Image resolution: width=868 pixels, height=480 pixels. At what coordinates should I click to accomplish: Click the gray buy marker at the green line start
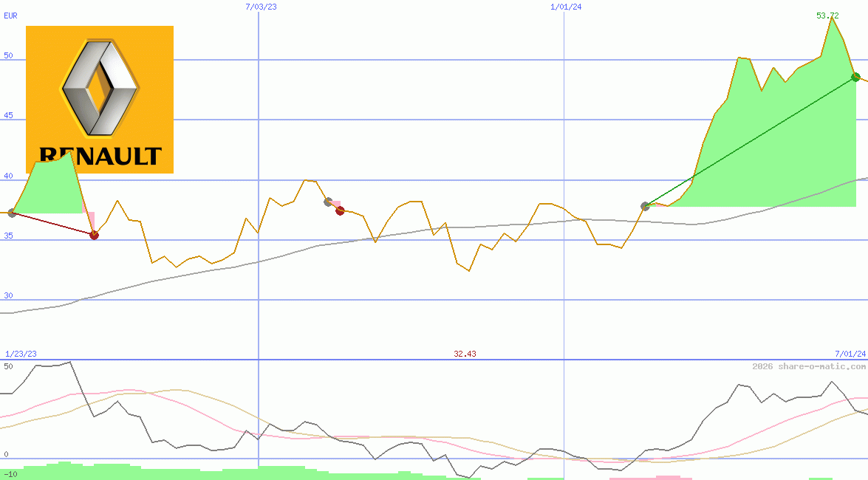pyautogui.click(x=645, y=206)
